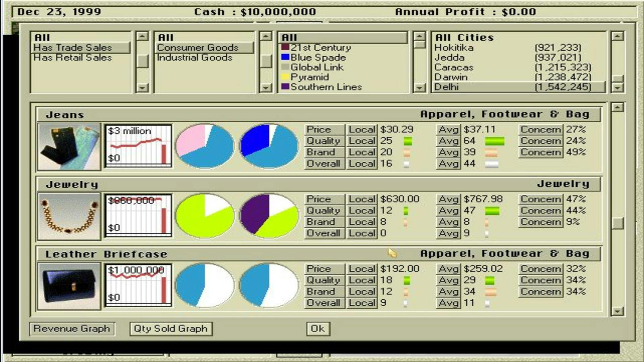Click the Jeans product image
The image size is (644, 362).
[69, 147]
